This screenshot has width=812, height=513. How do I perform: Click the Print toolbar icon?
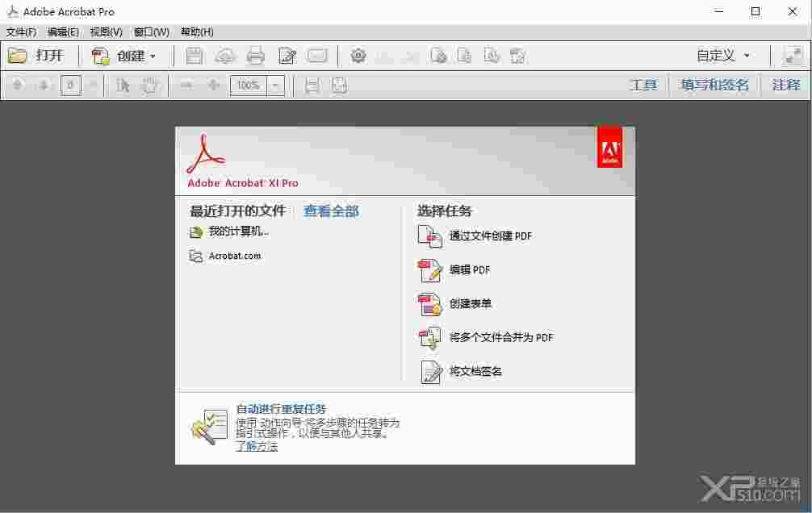click(255, 56)
